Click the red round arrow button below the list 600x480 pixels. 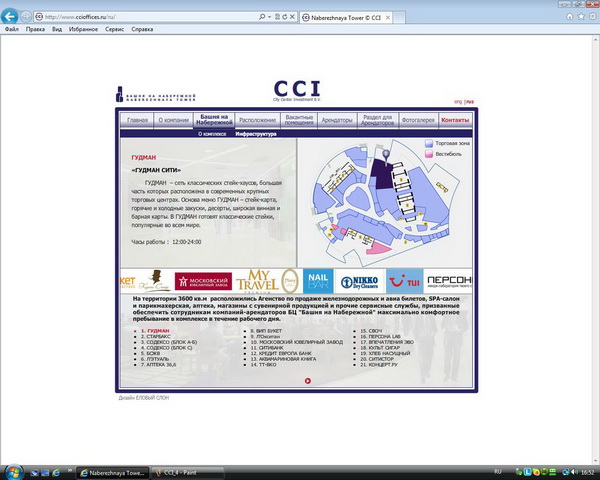tap(308, 380)
